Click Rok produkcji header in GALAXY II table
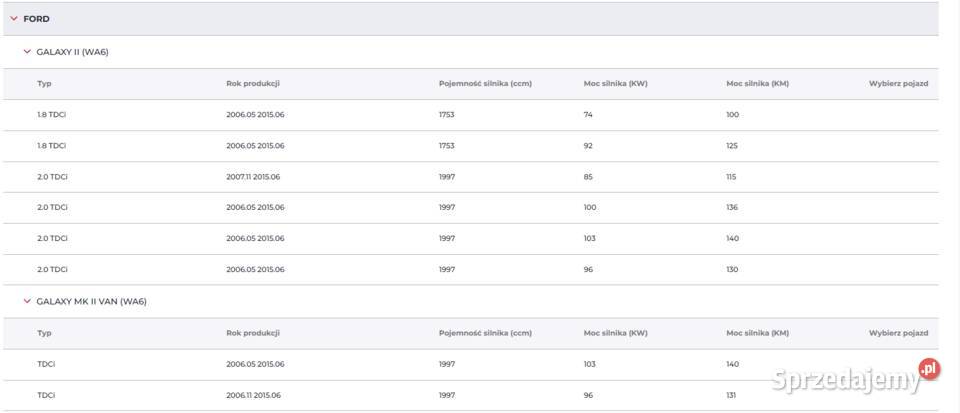 coord(253,84)
